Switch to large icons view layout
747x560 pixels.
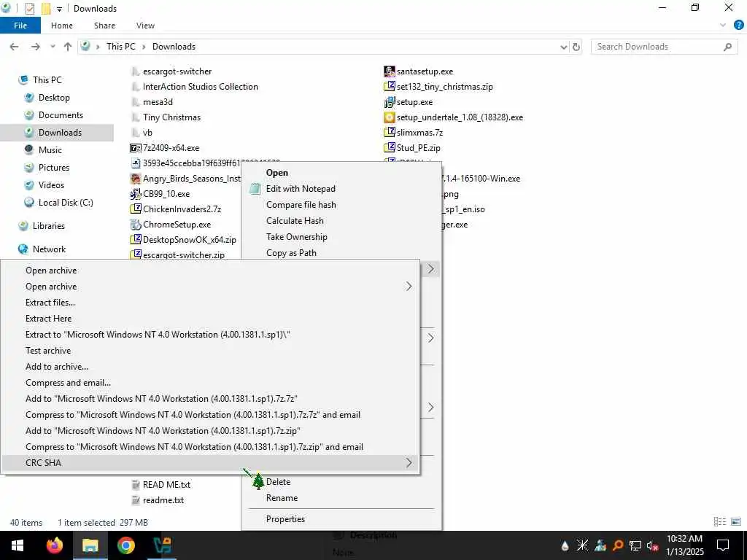(x=736, y=522)
